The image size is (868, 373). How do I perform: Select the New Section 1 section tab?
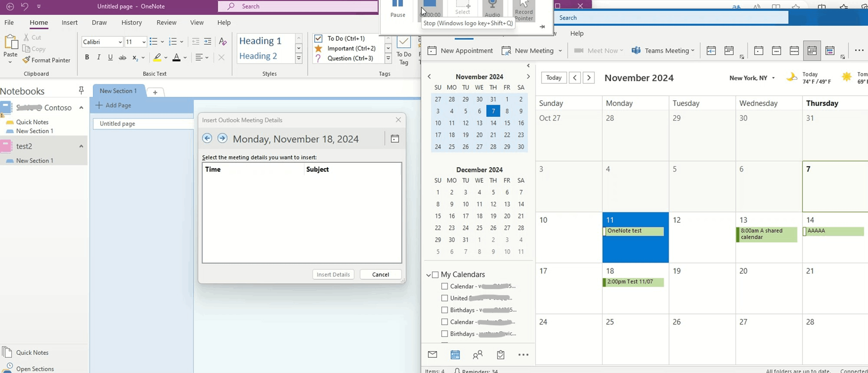coord(118,91)
